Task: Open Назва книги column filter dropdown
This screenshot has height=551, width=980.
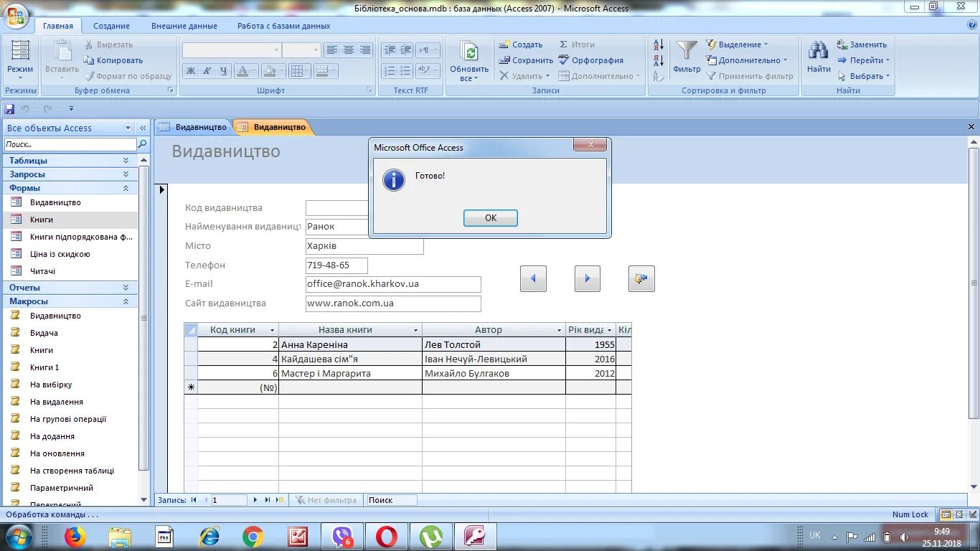Action: [416, 330]
